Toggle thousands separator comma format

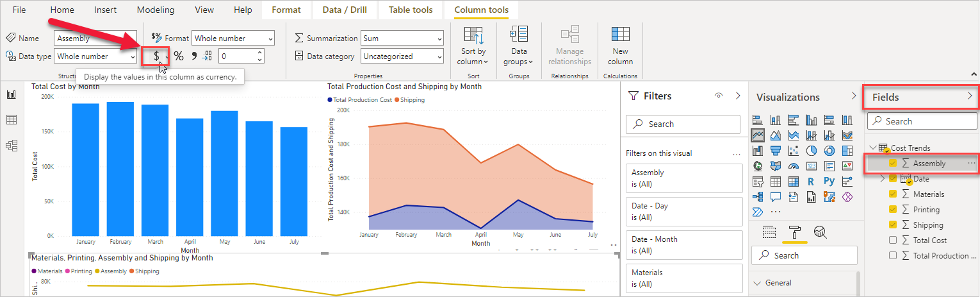point(193,56)
